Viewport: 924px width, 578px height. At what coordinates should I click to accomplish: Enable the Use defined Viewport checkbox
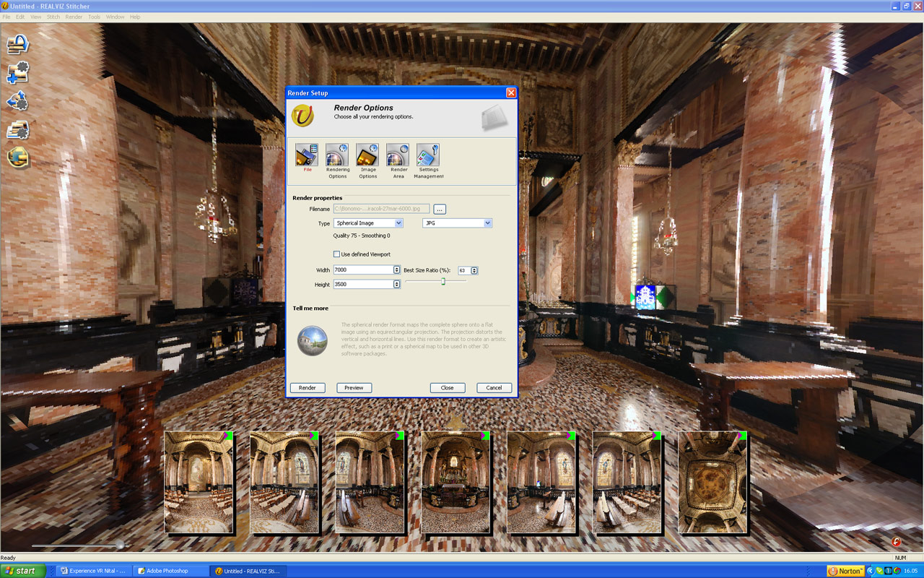336,254
